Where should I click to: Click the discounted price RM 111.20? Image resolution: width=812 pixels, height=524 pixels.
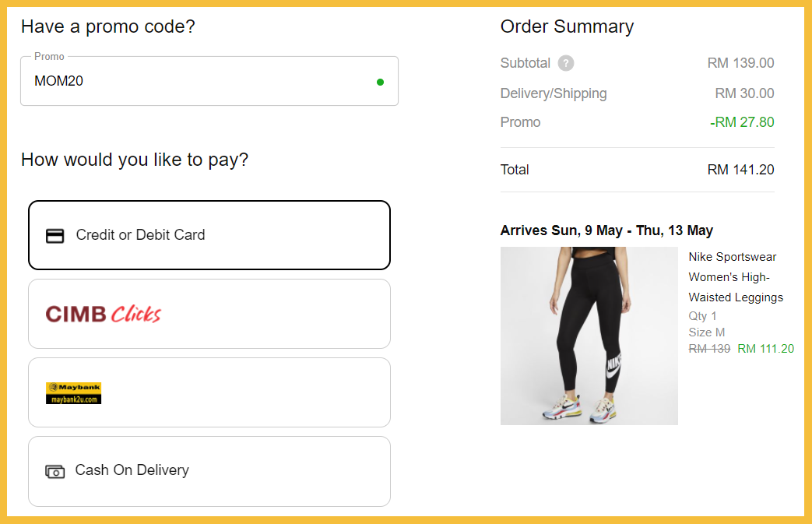[765, 349]
